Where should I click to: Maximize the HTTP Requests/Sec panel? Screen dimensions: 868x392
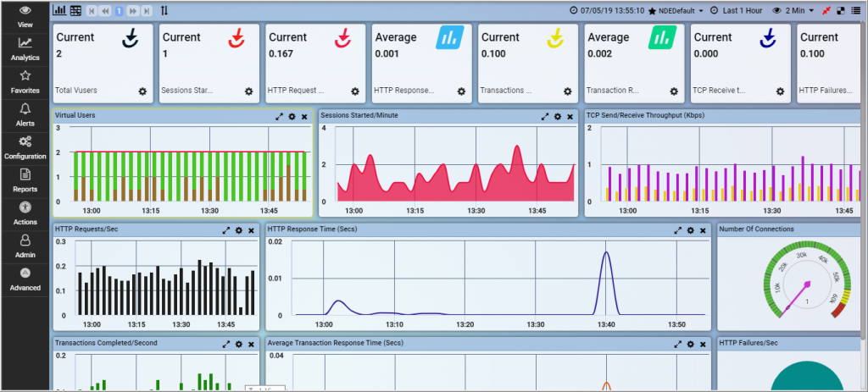226,230
